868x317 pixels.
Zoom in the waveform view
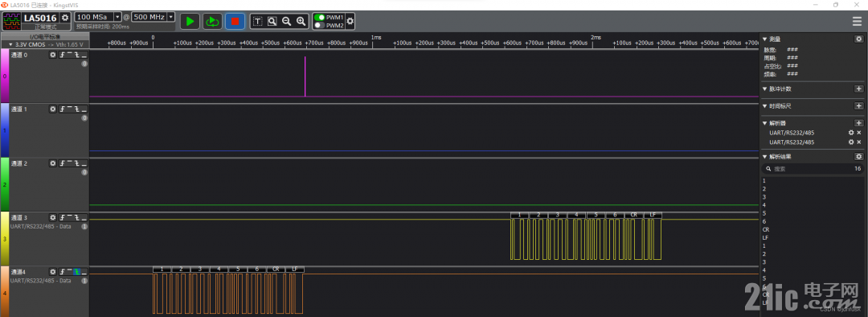coord(301,21)
